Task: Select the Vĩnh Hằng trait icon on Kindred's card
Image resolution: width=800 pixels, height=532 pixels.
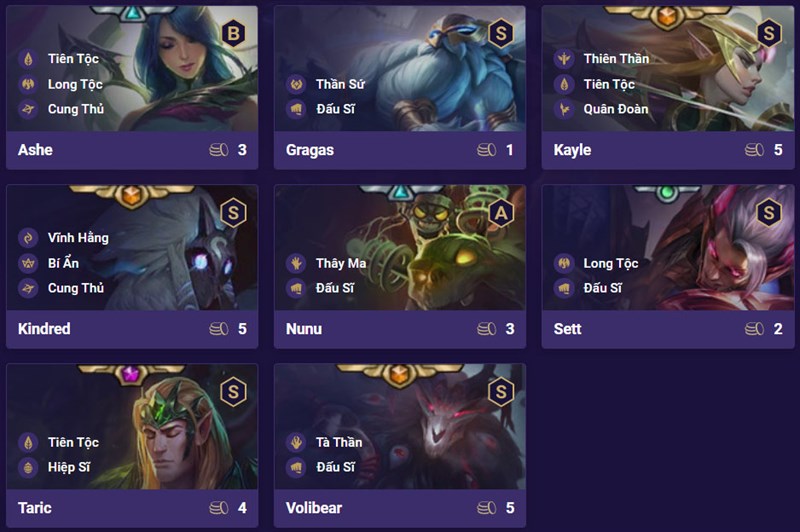Action: pyautogui.click(x=29, y=238)
